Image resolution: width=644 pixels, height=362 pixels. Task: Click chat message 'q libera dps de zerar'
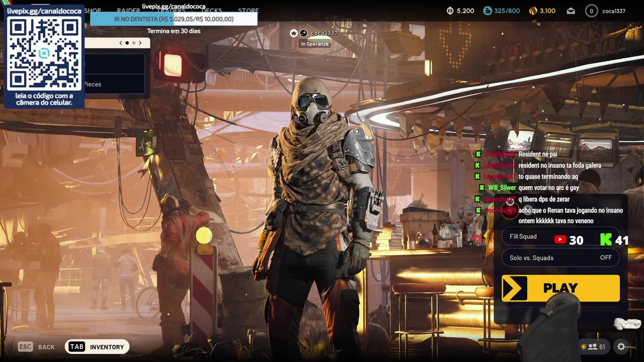click(544, 199)
